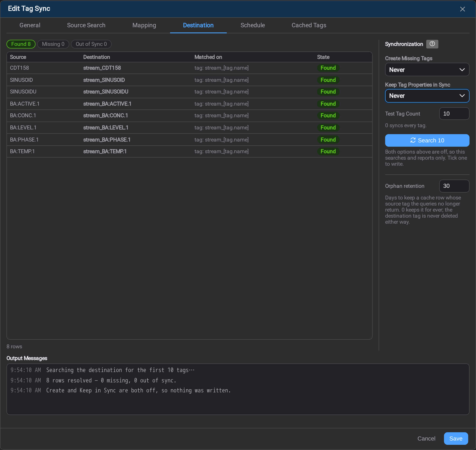The height and width of the screenshot is (450, 476).
Task: Click 'Searching the destination' output message
Action: pos(120,370)
